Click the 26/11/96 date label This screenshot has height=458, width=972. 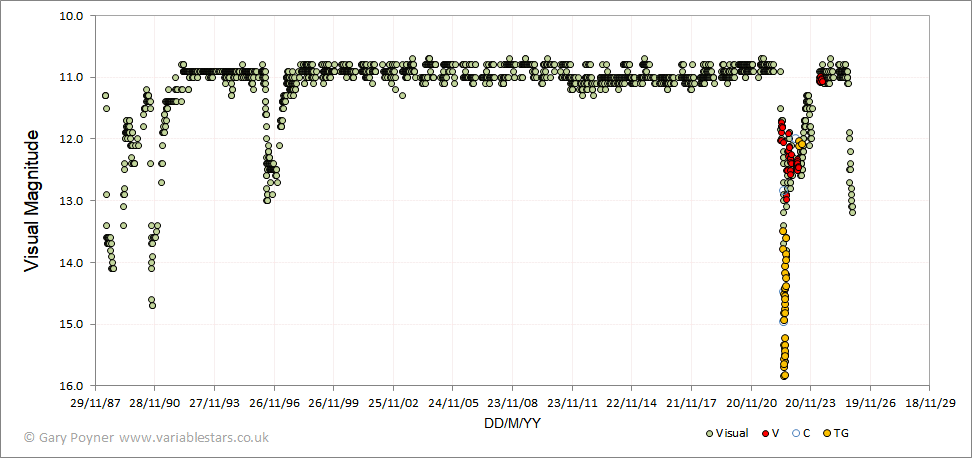point(274,403)
